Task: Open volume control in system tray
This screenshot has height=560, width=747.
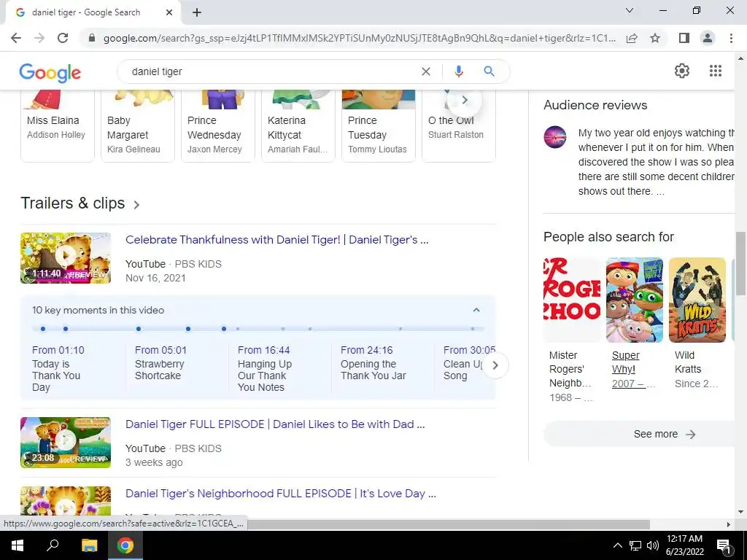Action: click(x=653, y=545)
